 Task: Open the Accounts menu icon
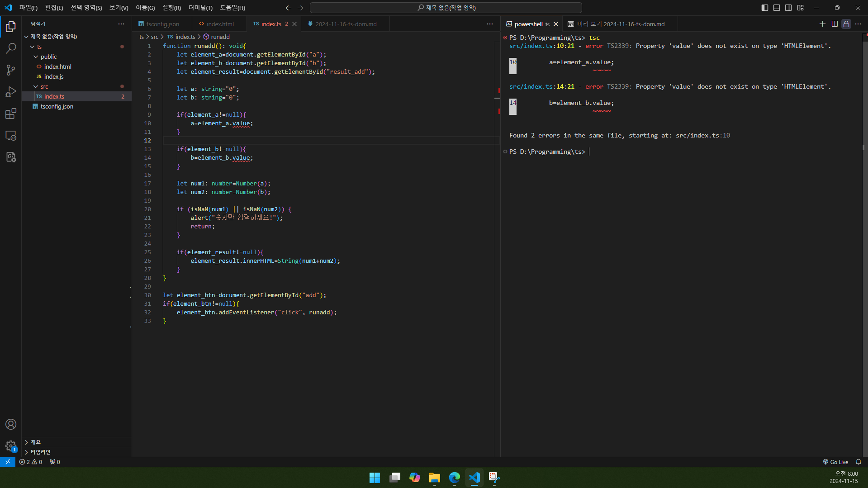tap(11, 424)
